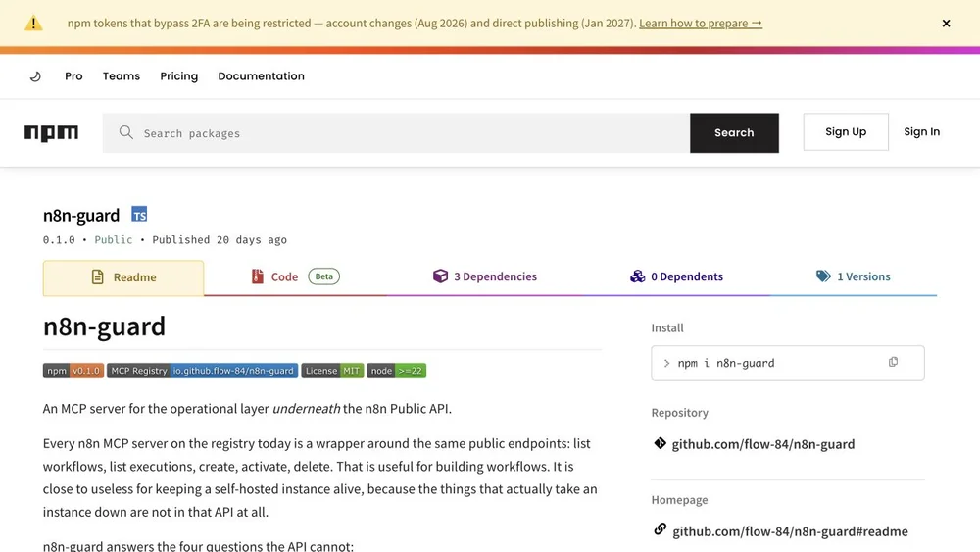Viewport: 980px width, 552px height.
Task: Open the Pro menu item
Action: pos(73,76)
